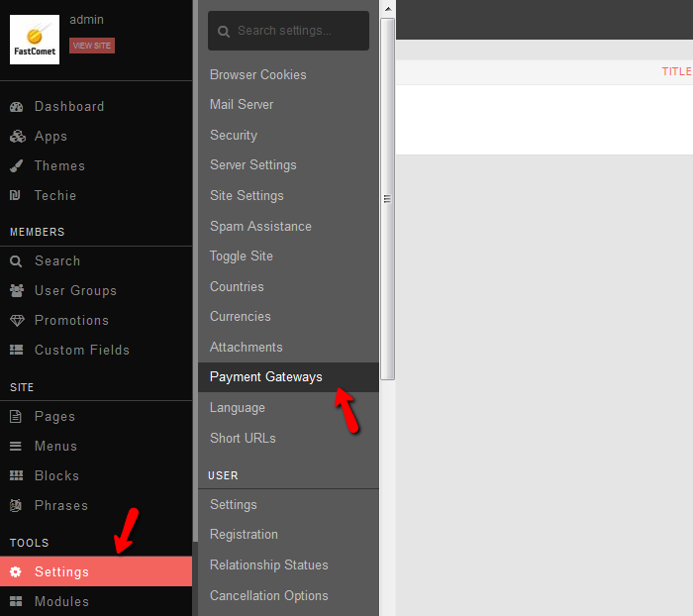Click the Pages document icon
693x616 pixels.
tap(16, 417)
